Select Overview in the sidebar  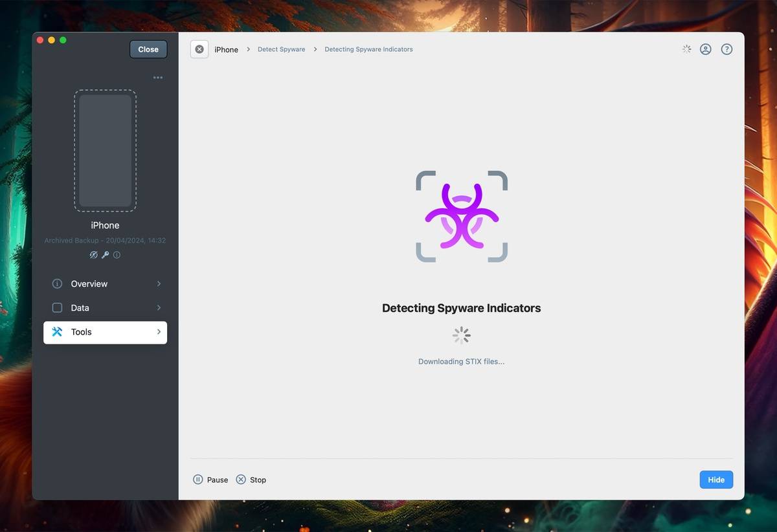pyautogui.click(x=105, y=284)
